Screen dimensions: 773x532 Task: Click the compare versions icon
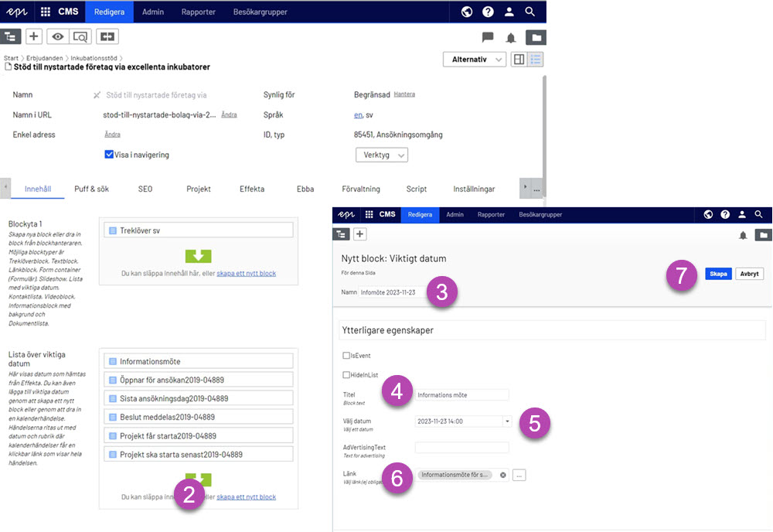[107, 36]
